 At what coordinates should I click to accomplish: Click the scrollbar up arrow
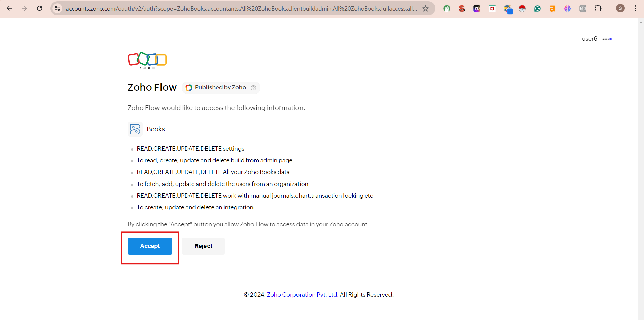(641, 22)
